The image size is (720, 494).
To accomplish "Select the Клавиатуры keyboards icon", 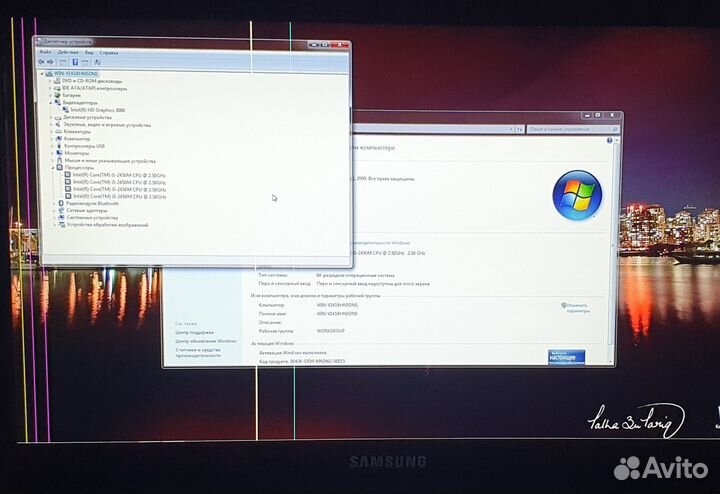I will (58, 132).
